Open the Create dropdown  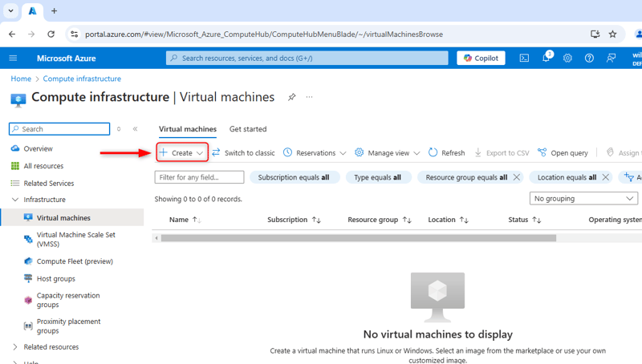(x=182, y=152)
